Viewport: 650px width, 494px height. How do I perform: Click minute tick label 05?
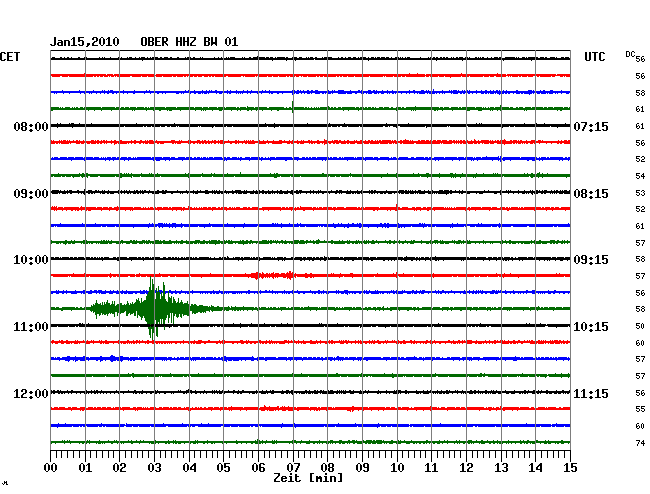tap(223, 468)
